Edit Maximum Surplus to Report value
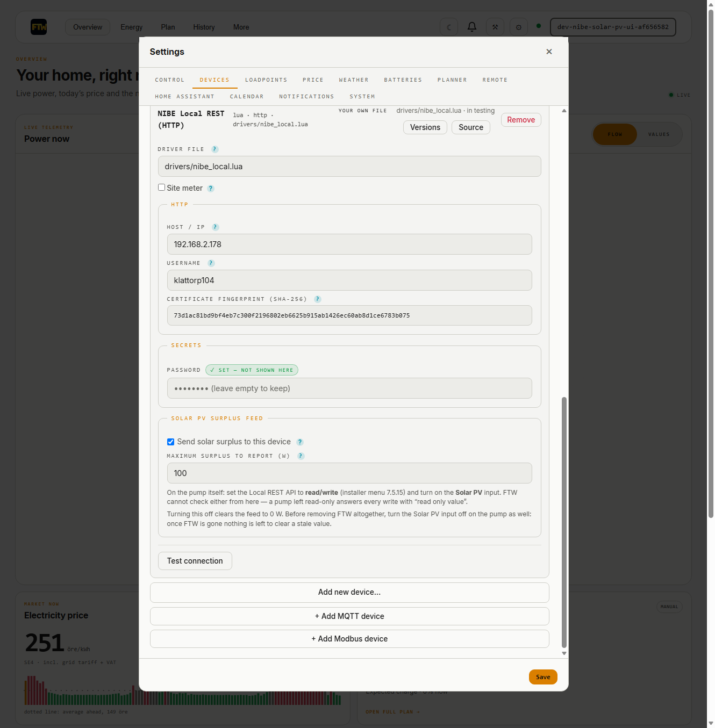Image resolution: width=715 pixels, height=728 pixels. point(349,473)
